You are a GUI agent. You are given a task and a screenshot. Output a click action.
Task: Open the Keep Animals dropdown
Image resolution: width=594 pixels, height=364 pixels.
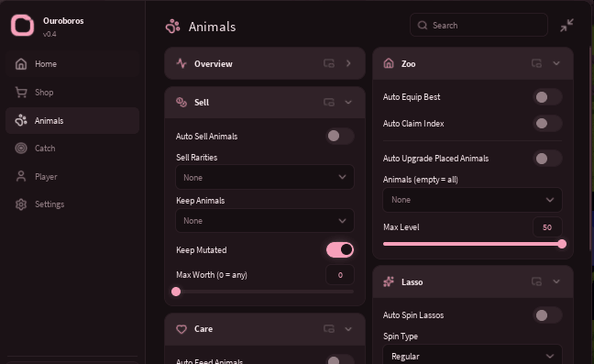click(265, 220)
